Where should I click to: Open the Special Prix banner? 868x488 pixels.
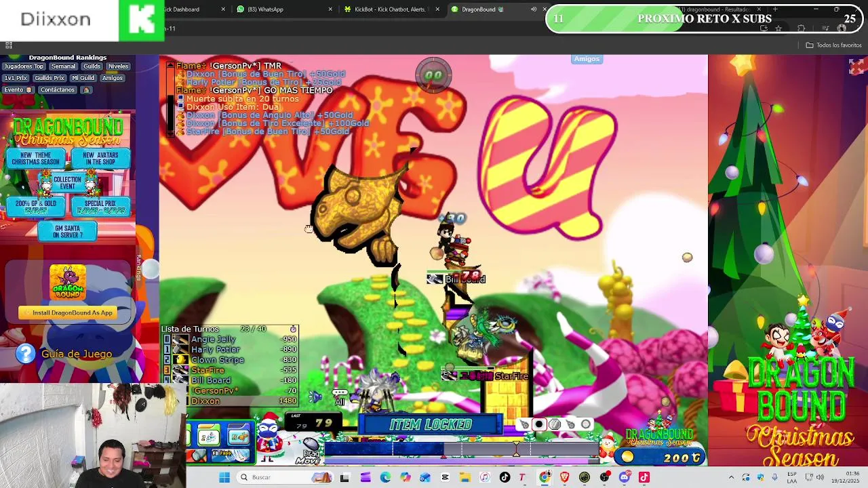tap(100, 207)
